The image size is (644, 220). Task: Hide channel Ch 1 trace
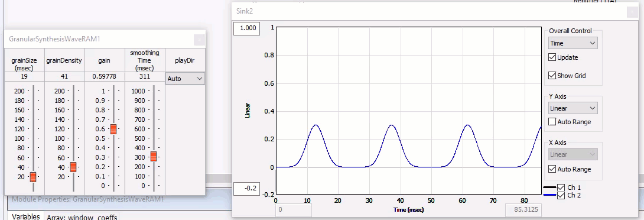pos(561,187)
